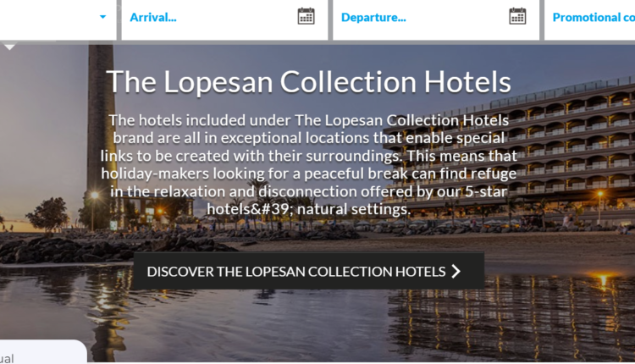Click the chevron arrow in Discover button
The width and height of the screenshot is (635, 364).
tap(456, 271)
